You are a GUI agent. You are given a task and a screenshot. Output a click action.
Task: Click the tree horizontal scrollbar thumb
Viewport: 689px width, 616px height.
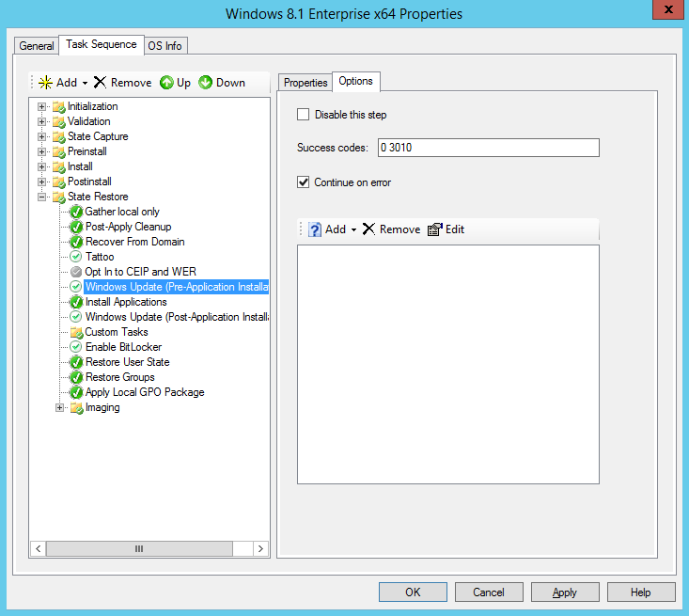click(x=139, y=548)
